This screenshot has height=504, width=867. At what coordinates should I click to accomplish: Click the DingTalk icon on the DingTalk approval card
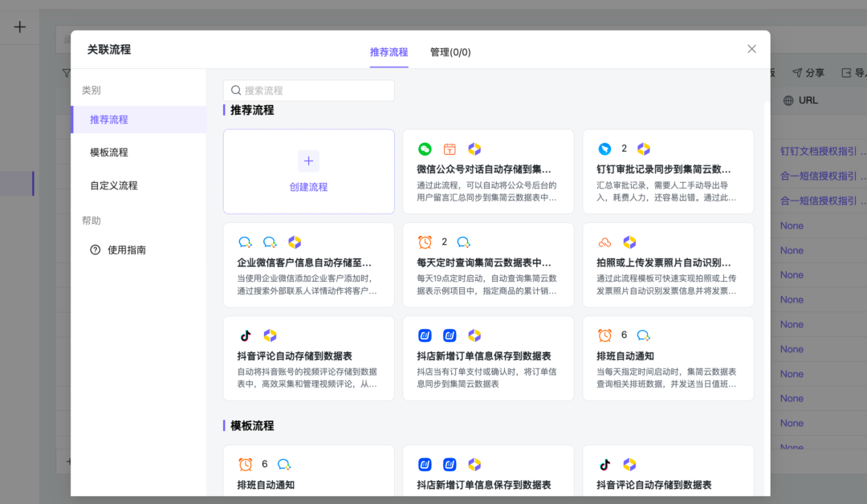[604, 148]
